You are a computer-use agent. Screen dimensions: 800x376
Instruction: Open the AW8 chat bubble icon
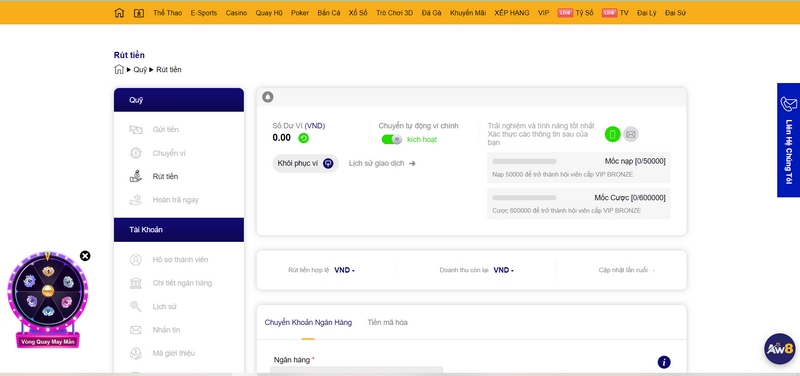coord(780,349)
